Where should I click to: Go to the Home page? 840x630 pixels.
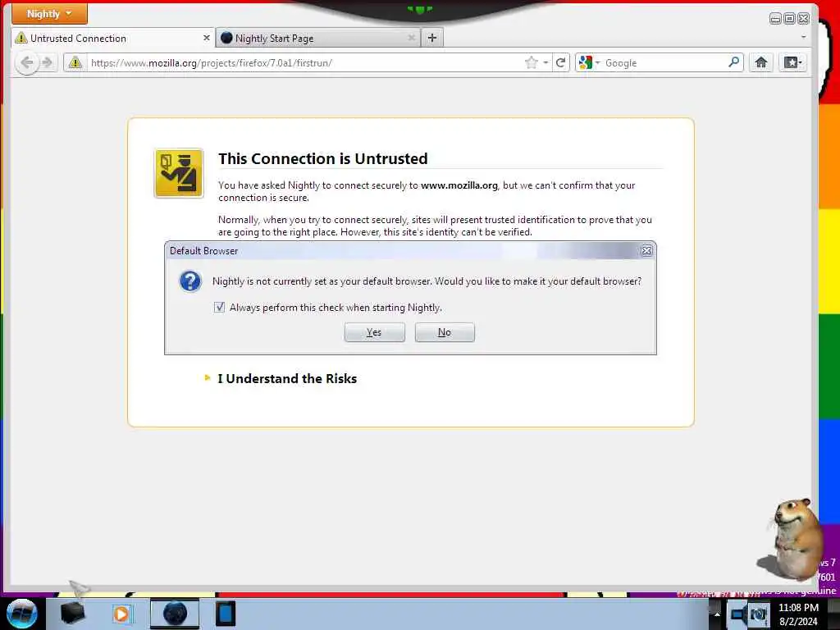pos(760,62)
